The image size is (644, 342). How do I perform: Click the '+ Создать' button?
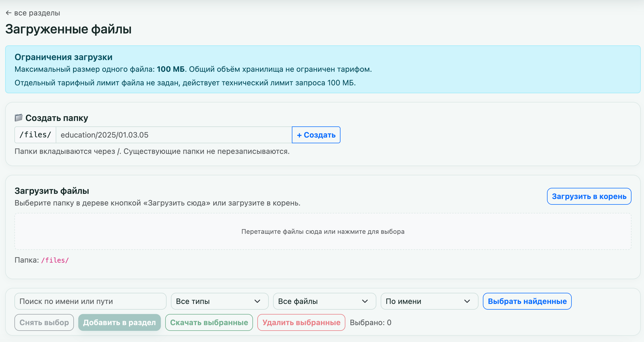coord(316,135)
